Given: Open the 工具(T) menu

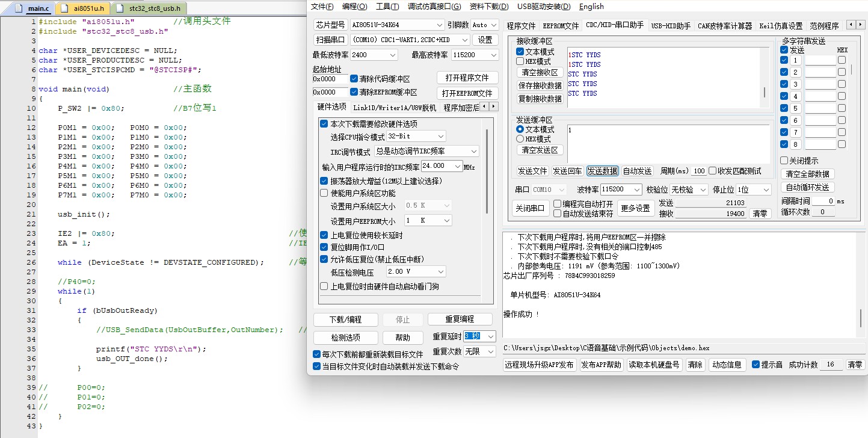Looking at the screenshot, I should pos(387,7).
